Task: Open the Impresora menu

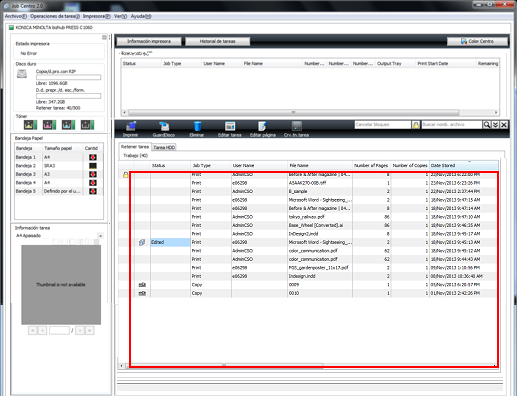Action: point(97,16)
